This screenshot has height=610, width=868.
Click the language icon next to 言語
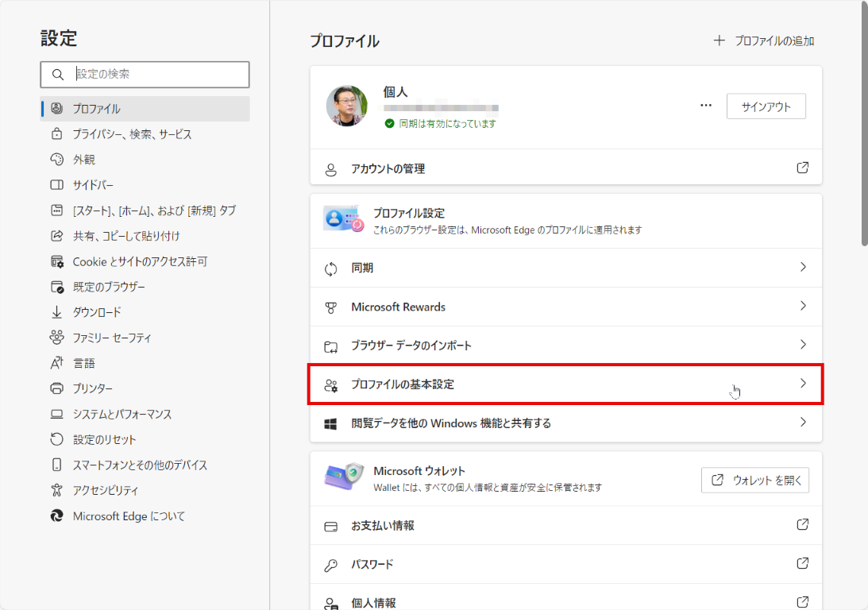[x=57, y=363]
